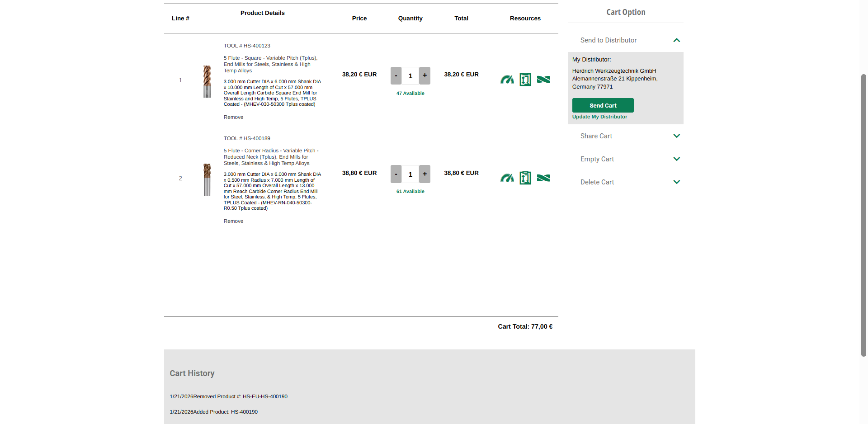Click the Update My Distributor link
868x424 pixels.
click(599, 117)
